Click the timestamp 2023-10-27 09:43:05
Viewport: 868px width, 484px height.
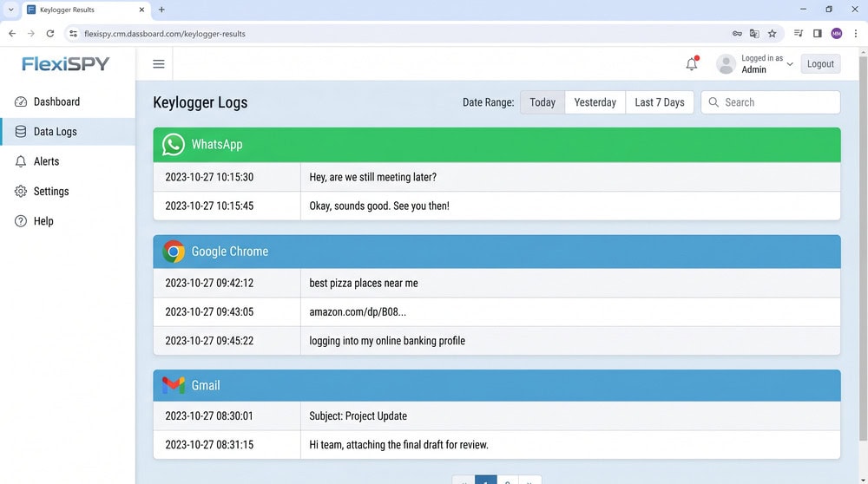(209, 312)
